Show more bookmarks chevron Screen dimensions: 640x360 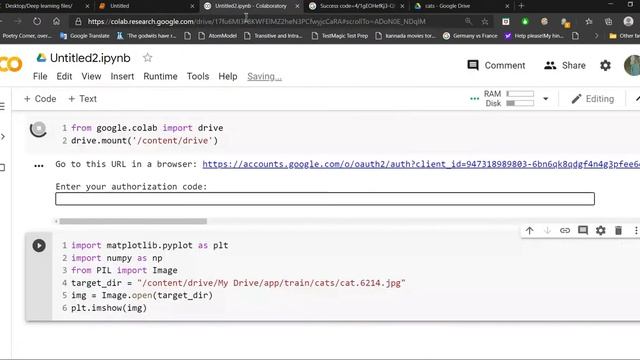tap(596, 36)
